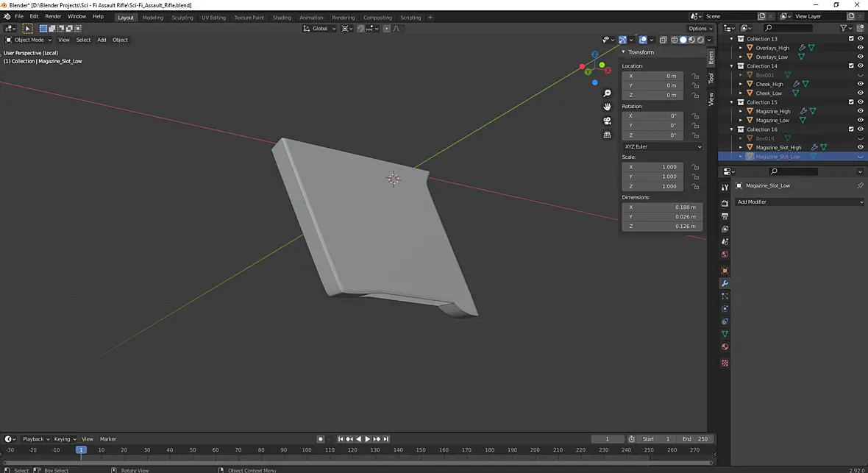868x473 pixels.
Task: Switch to the Sculpting workspace tab
Action: click(182, 17)
